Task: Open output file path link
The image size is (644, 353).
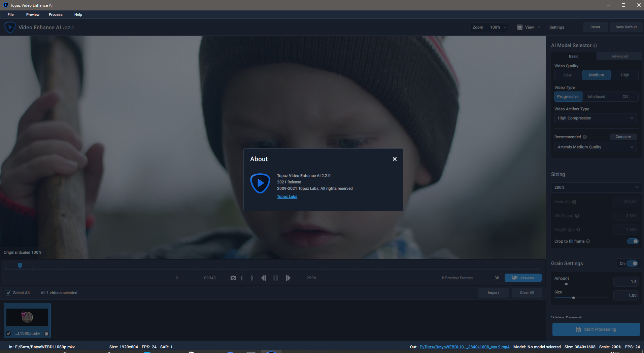Action: pyautogui.click(x=464, y=347)
